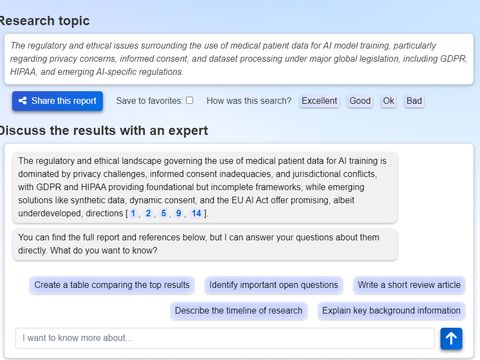Click the research topic description box
The height and width of the screenshot is (360, 480).
point(239,59)
